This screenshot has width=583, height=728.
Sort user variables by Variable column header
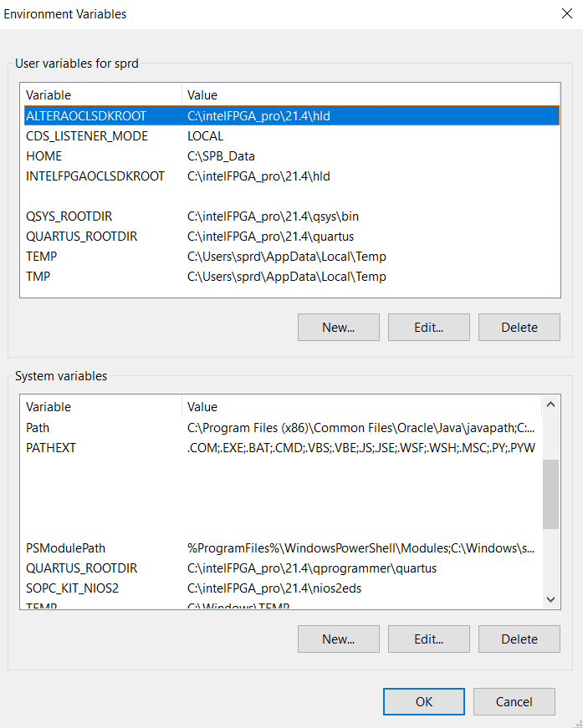pos(100,94)
